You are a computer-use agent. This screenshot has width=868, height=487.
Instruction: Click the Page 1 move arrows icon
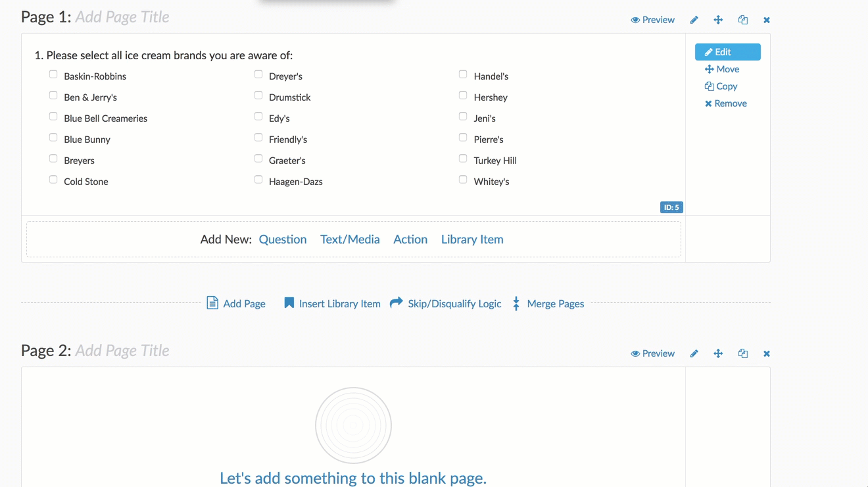click(x=718, y=20)
